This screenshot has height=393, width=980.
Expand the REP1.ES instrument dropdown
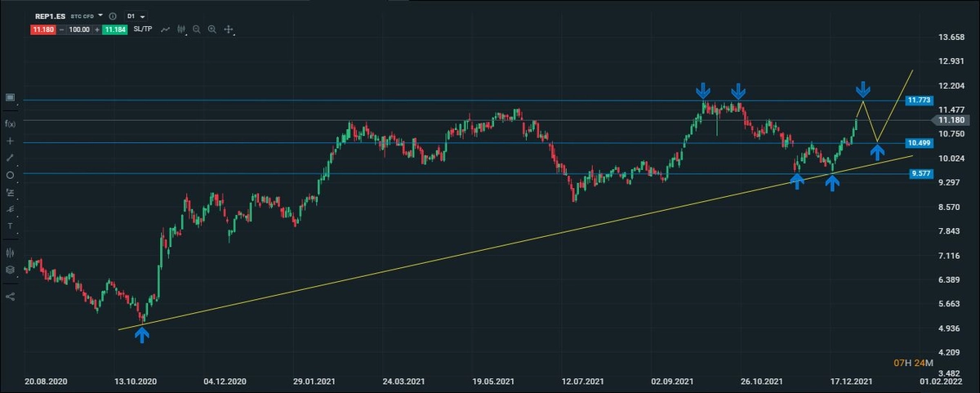coord(100,16)
